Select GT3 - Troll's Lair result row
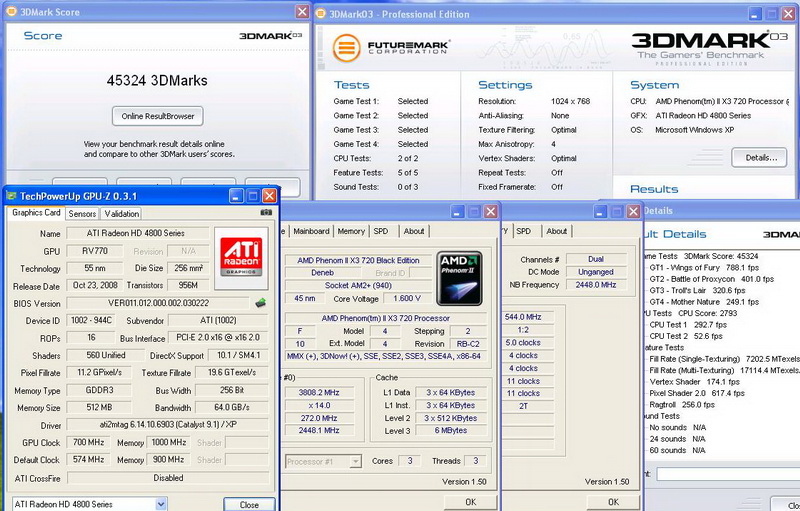The height and width of the screenshot is (511, 800). pyautogui.click(x=697, y=290)
